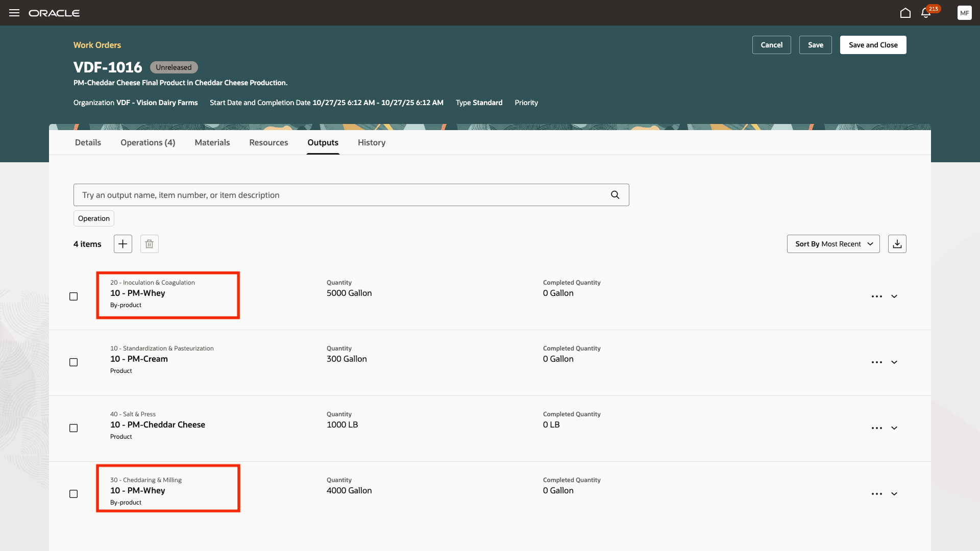The height and width of the screenshot is (551, 980).
Task: Expand the 5000 Gallon PM-Whey row
Action: (x=894, y=296)
